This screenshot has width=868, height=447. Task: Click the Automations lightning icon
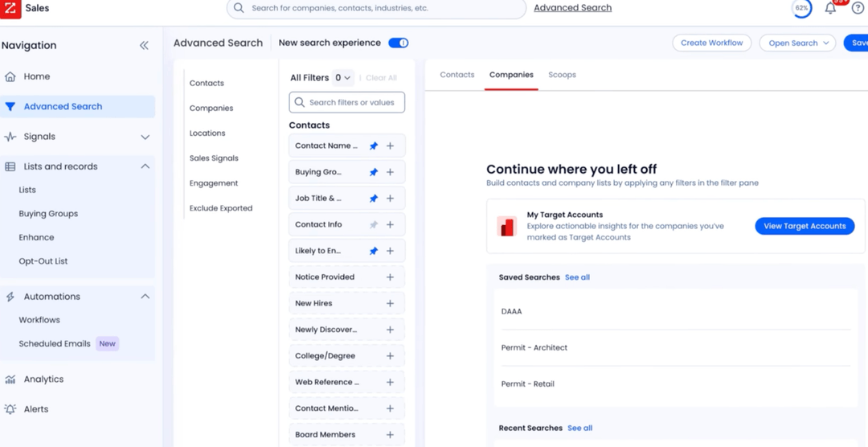coord(10,297)
